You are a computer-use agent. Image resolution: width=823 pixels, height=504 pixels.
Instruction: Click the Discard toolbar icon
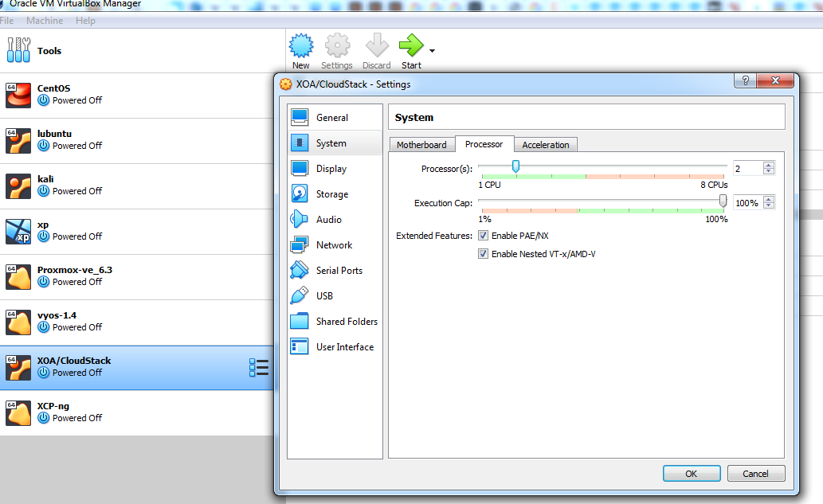tap(377, 45)
